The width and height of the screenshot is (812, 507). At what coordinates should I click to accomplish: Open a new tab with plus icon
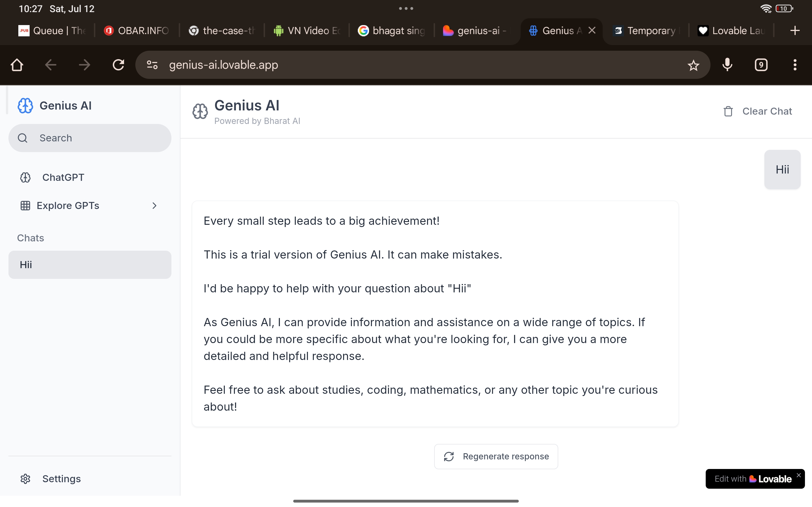tap(795, 30)
